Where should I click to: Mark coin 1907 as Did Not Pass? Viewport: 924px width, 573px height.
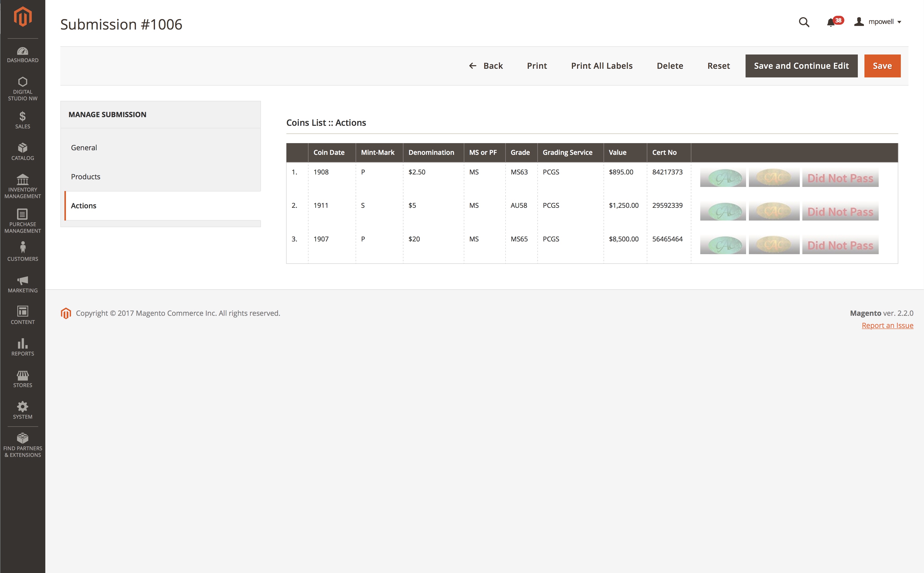tap(840, 245)
